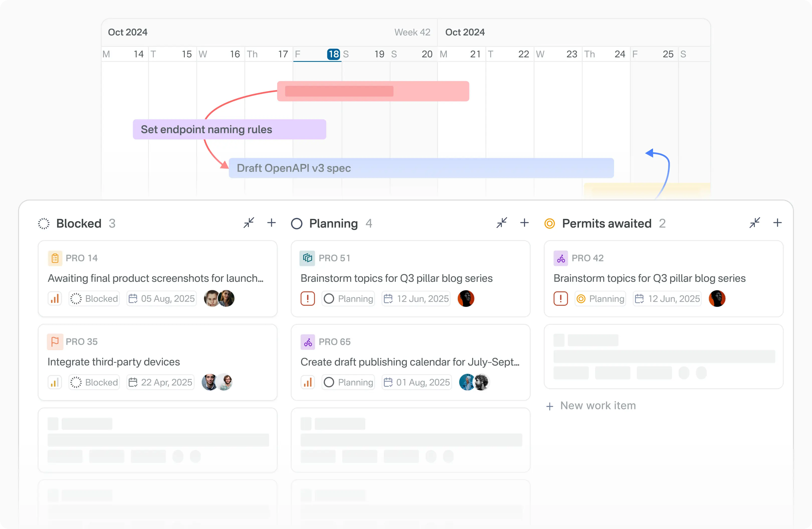Click urgent priority icon on PRO 51
812x529 pixels.
[308, 298]
